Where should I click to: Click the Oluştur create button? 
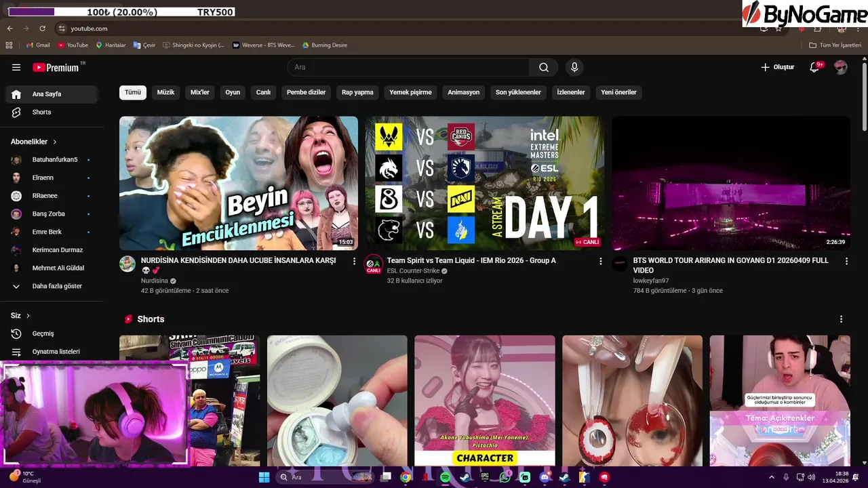[777, 67]
